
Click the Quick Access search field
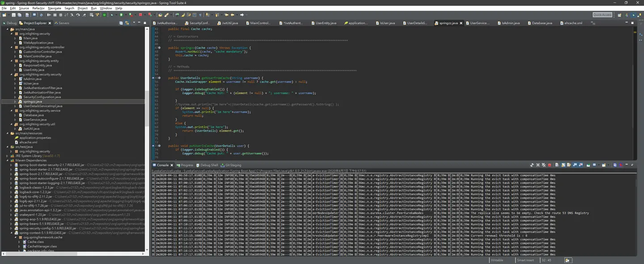pyautogui.click(x=602, y=15)
